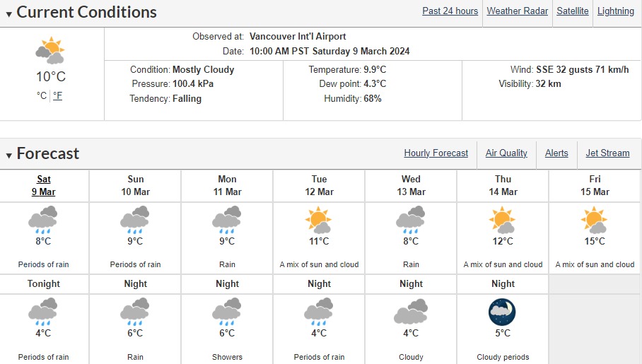Viewport: 642px width, 364px height.
Task: Click Wednesday's rain forecast icon
Action: (x=411, y=220)
